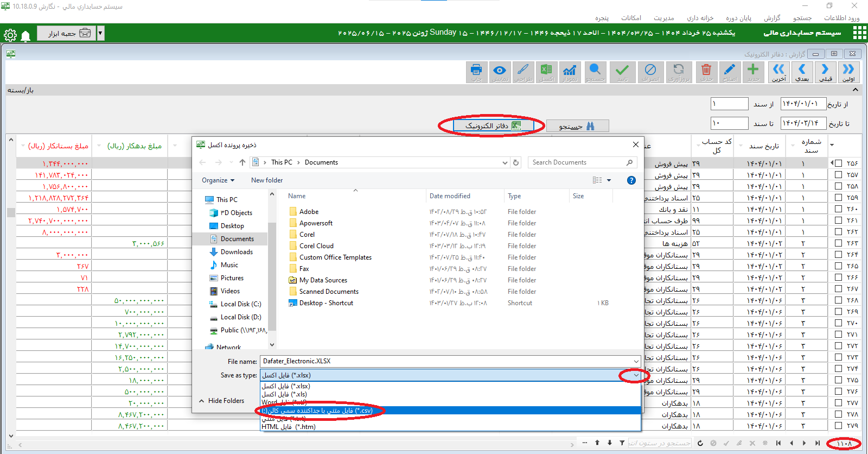
Task: Click the print (چاپ) toolbar icon
Action: [476, 72]
